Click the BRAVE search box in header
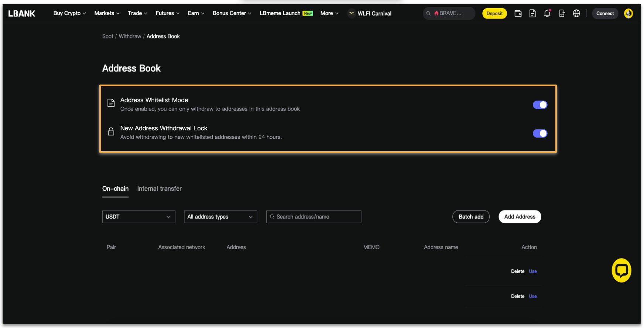 [x=449, y=13]
